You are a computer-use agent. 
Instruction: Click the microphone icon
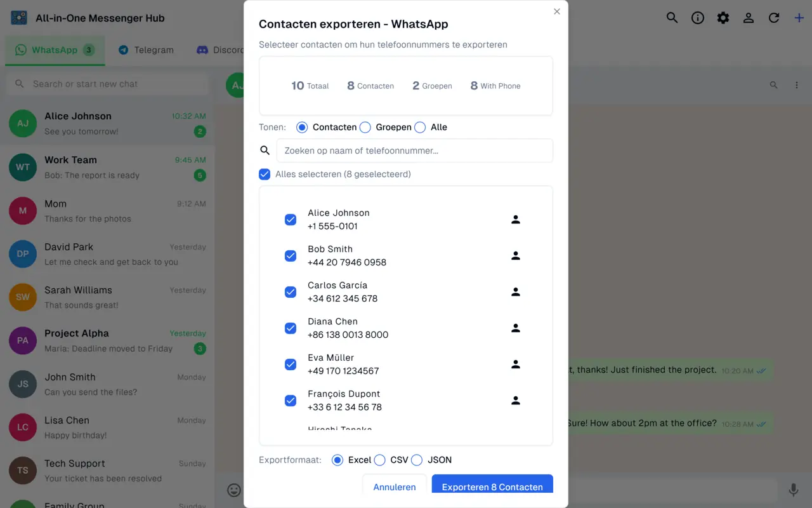pyautogui.click(x=794, y=490)
